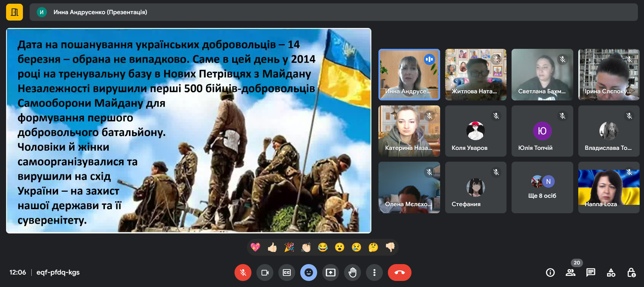Click the shared presentation slide

coord(189,131)
